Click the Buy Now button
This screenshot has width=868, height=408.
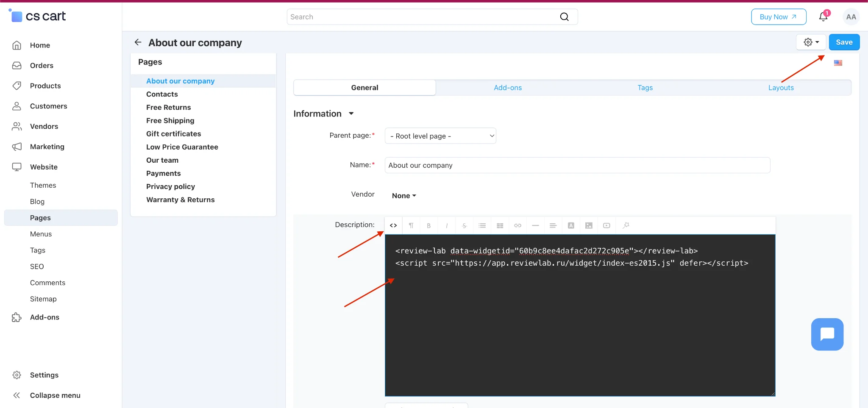(x=779, y=17)
